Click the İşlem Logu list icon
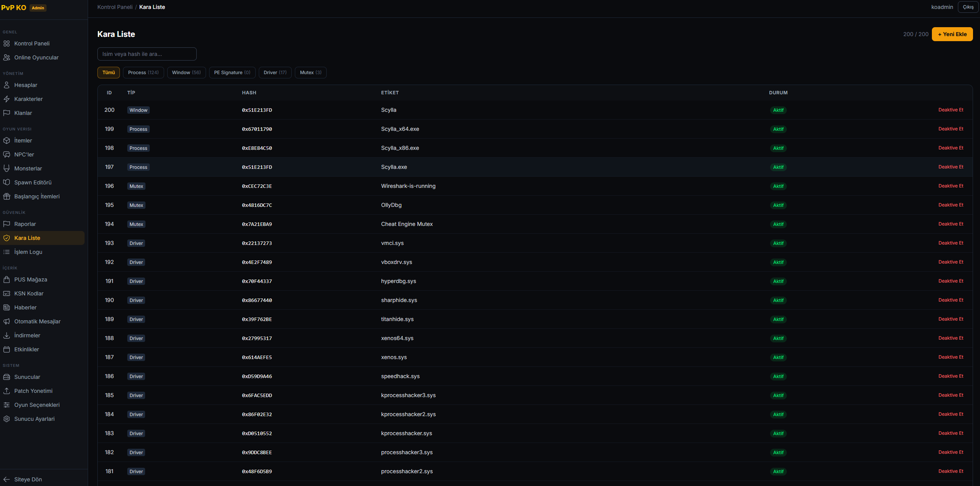Viewport: 980px width, 486px height. (x=7, y=252)
